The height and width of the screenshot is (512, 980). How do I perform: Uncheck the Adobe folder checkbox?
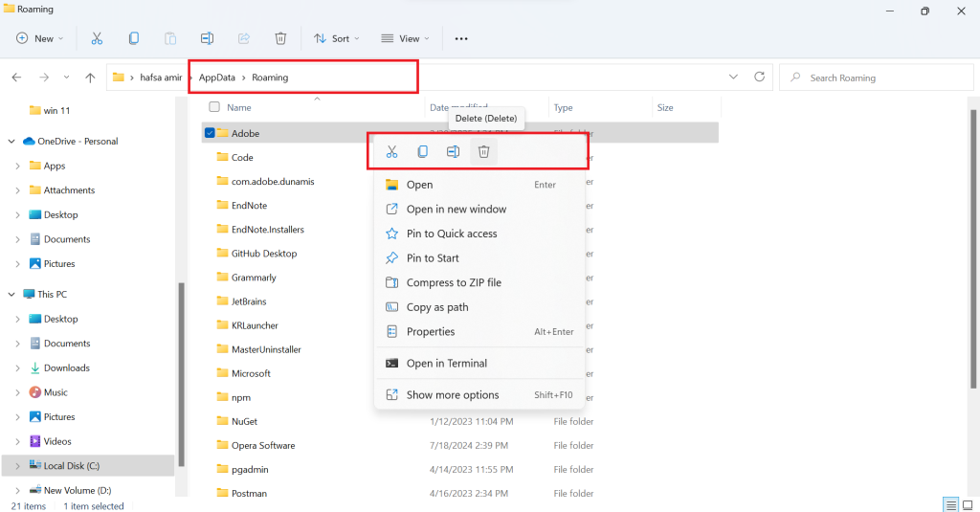210,132
